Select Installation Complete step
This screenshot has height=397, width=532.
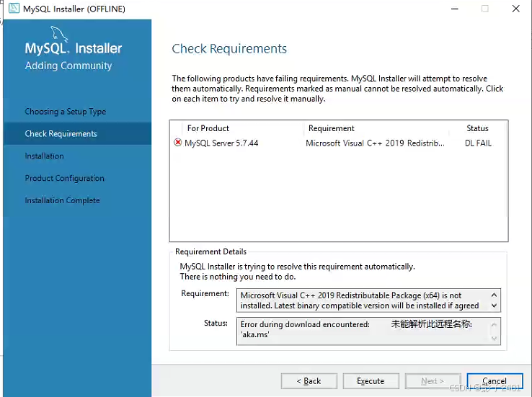coord(63,200)
